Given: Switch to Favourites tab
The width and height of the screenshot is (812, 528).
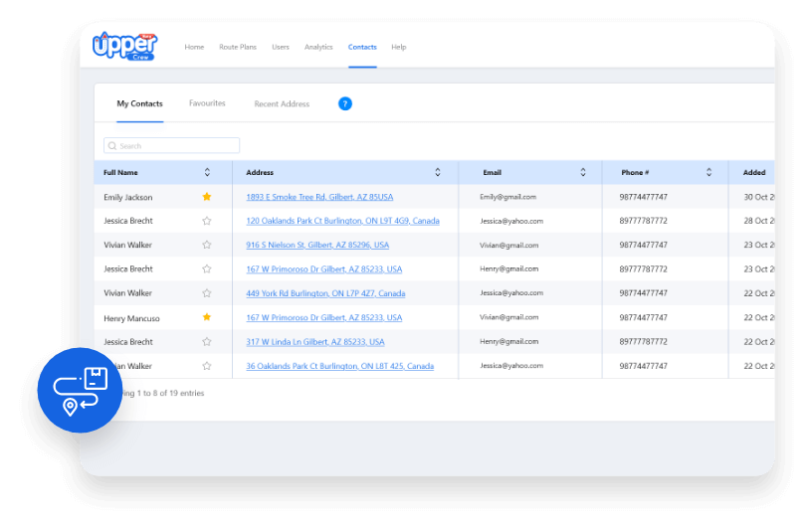Looking at the screenshot, I should (207, 103).
